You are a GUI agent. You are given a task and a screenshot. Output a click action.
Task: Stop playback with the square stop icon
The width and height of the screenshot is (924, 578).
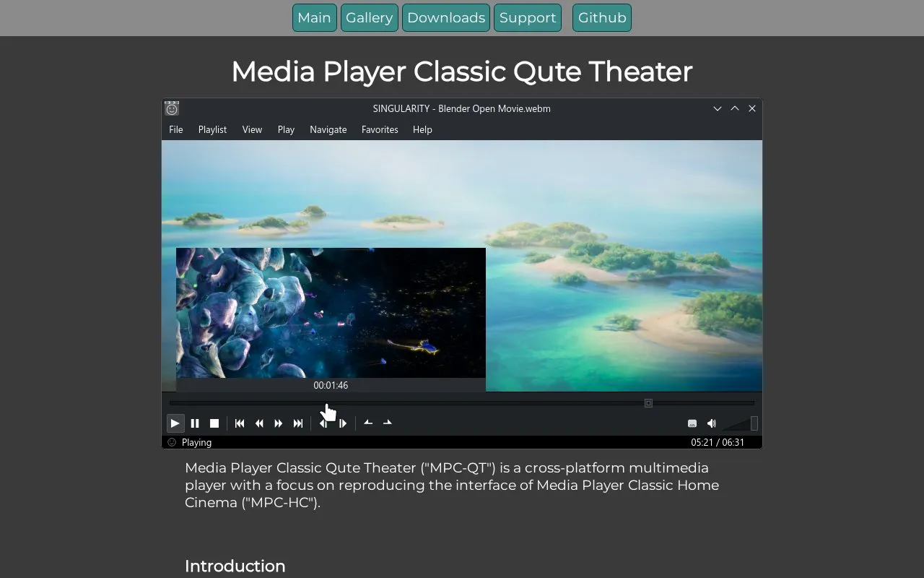(214, 423)
